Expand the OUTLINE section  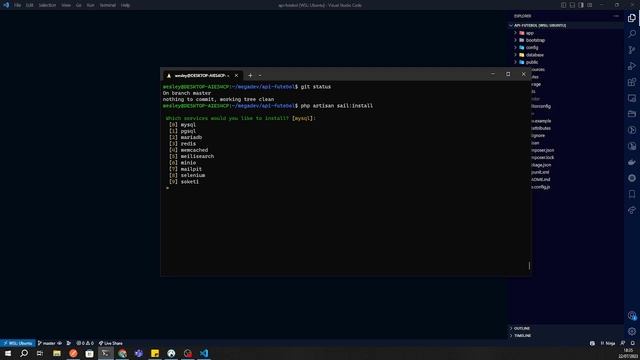click(x=522, y=328)
